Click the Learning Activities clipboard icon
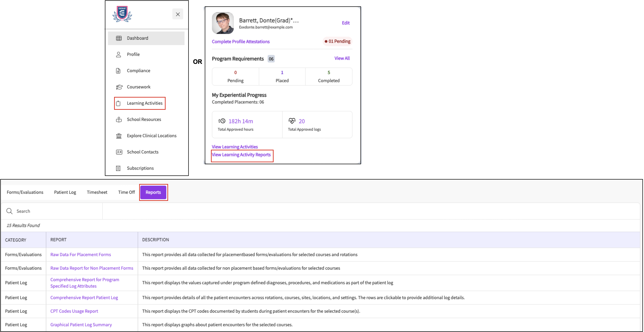644x332 pixels. click(x=119, y=103)
